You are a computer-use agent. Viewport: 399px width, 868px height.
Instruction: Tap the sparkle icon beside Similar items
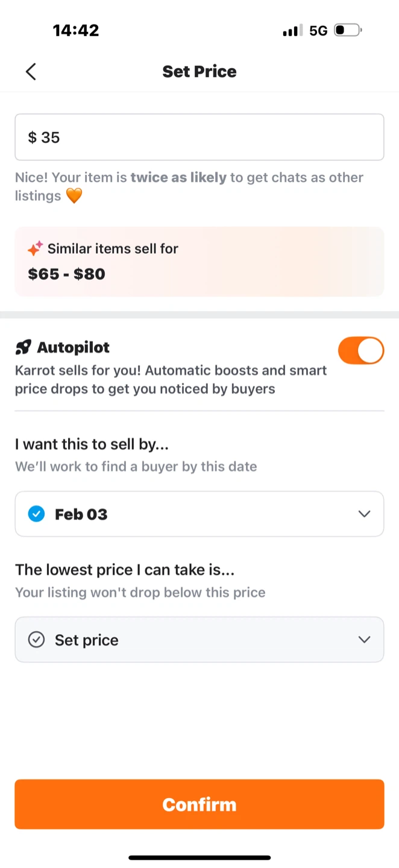point(35,248)
